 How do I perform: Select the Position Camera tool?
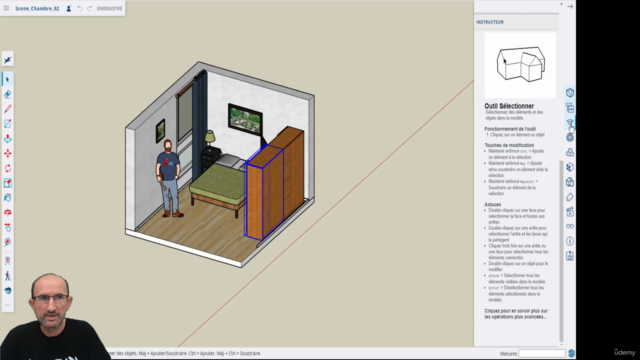8,261
